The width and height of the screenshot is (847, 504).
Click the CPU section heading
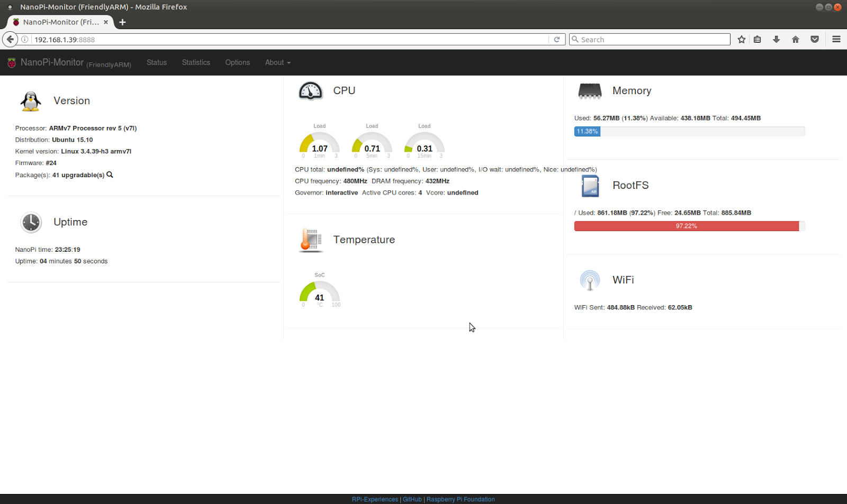point(344,91)
